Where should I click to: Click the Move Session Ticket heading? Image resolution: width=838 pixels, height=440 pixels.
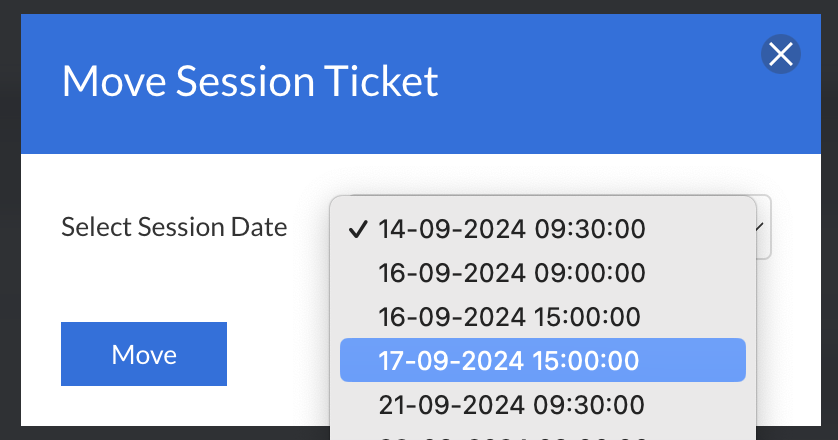click(x=250, y=80)
